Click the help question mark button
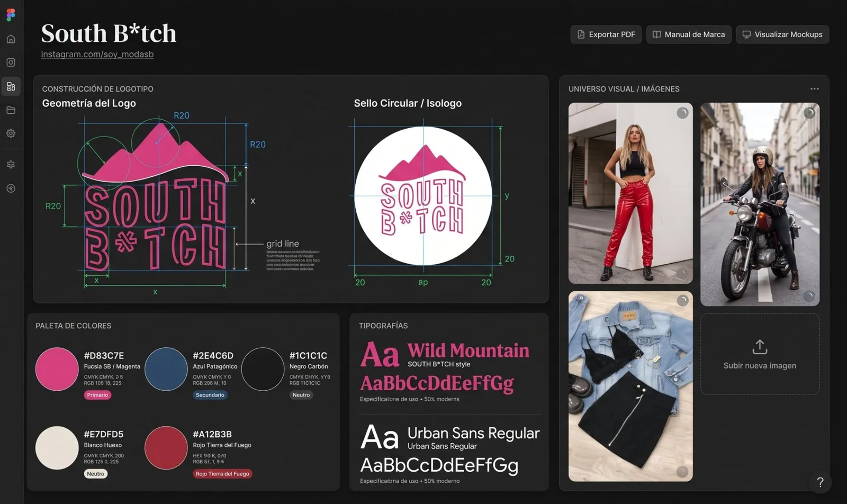Viewport: 847px width, 504px height. pyautogui.click(x=820, y=482)
